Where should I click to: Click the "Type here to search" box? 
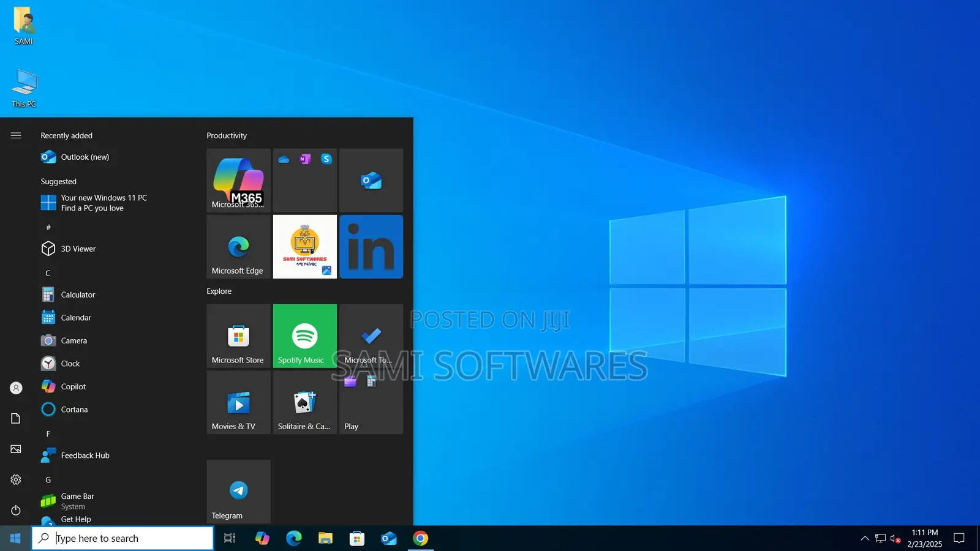(x=123, y=538)
